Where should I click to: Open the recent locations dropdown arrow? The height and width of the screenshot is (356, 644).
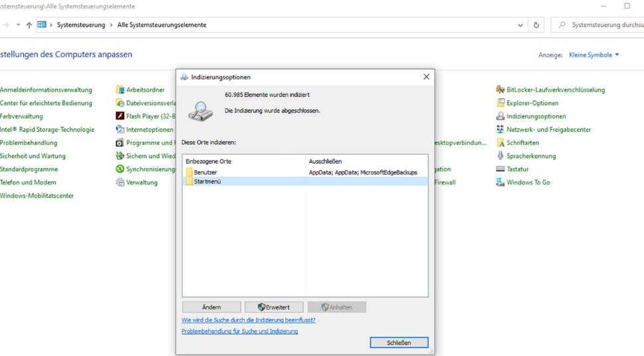[x=18, y=25]
